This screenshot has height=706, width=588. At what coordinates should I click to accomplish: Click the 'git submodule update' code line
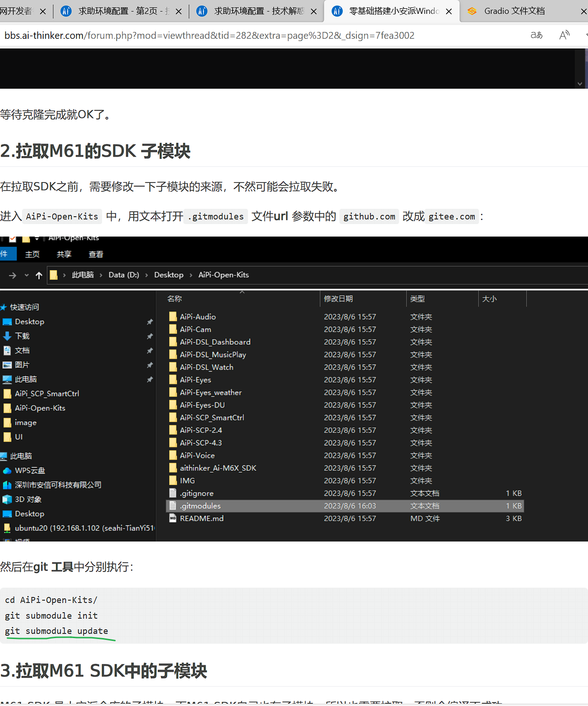tap(56, 631)
